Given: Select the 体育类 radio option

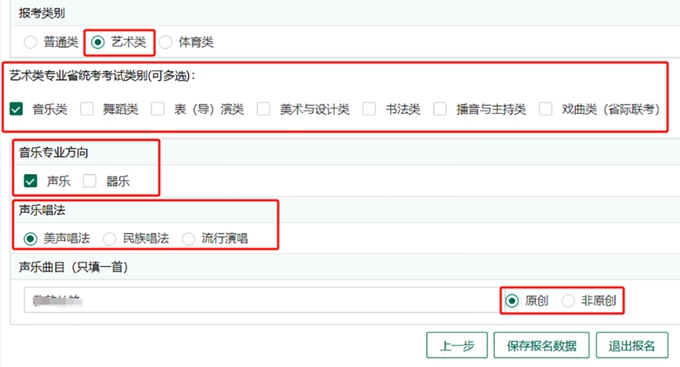Looking at the screenshot, I should click(x=166, y=43).
